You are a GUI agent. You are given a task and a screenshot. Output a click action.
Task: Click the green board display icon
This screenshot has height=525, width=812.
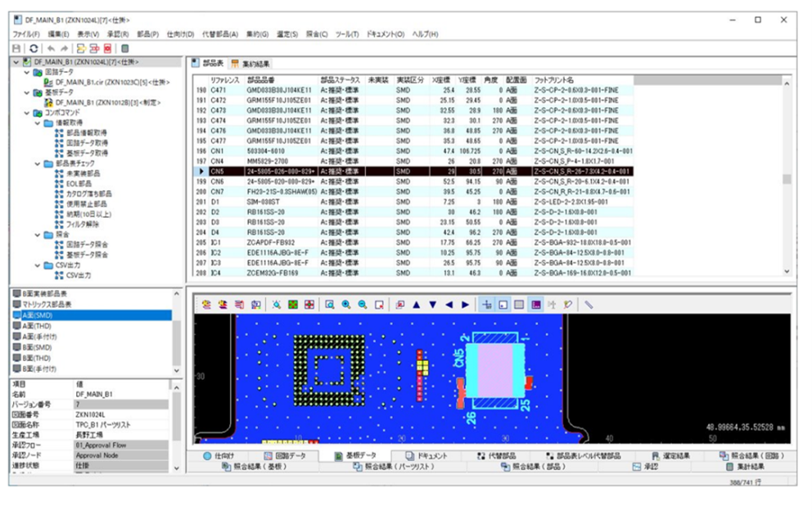tap(292, 305)
